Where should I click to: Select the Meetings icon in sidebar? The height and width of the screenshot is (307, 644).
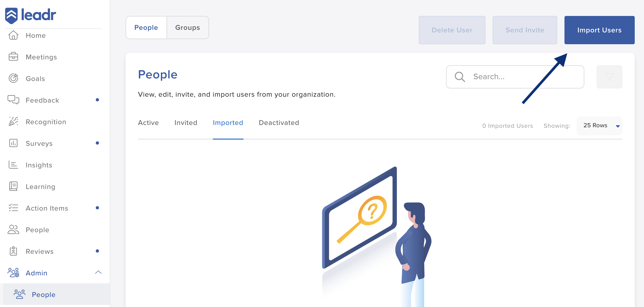coord(13,57)
